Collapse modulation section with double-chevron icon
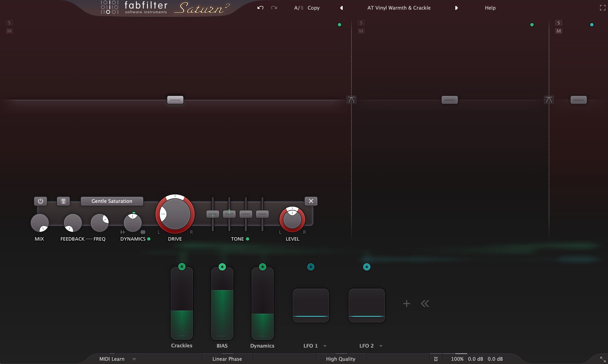The width and height of the screenshot is (608, 364). pos(425,304)
